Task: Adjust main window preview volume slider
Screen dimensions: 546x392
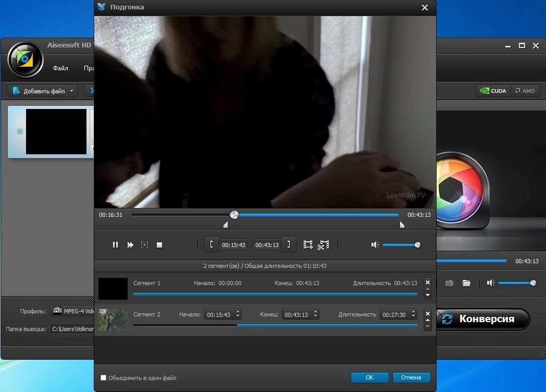Action: pyautogui.click(x=517, y=283)
